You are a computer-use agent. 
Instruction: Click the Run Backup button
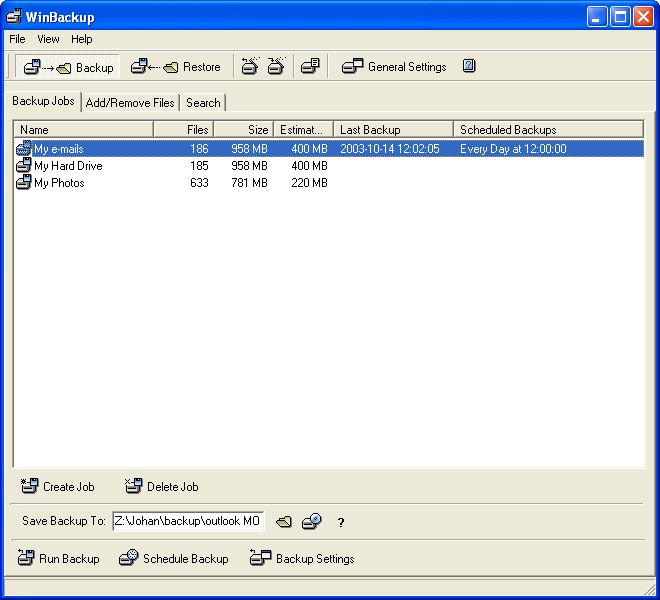point(59,558)
